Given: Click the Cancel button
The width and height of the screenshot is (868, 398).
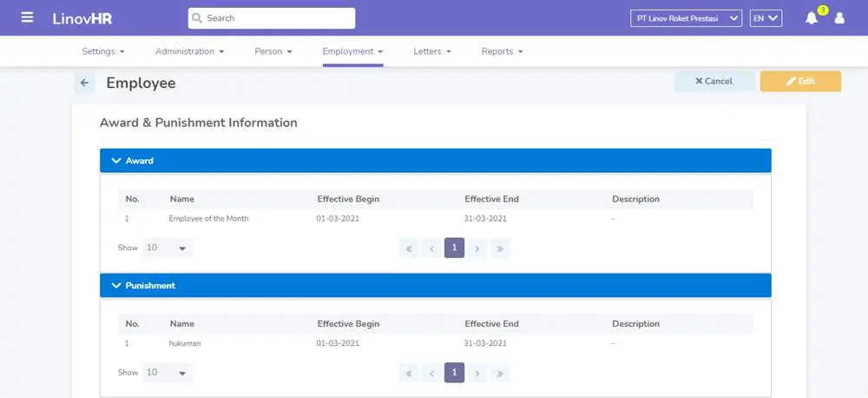Looking at the screenshot, I should [713, 81].
